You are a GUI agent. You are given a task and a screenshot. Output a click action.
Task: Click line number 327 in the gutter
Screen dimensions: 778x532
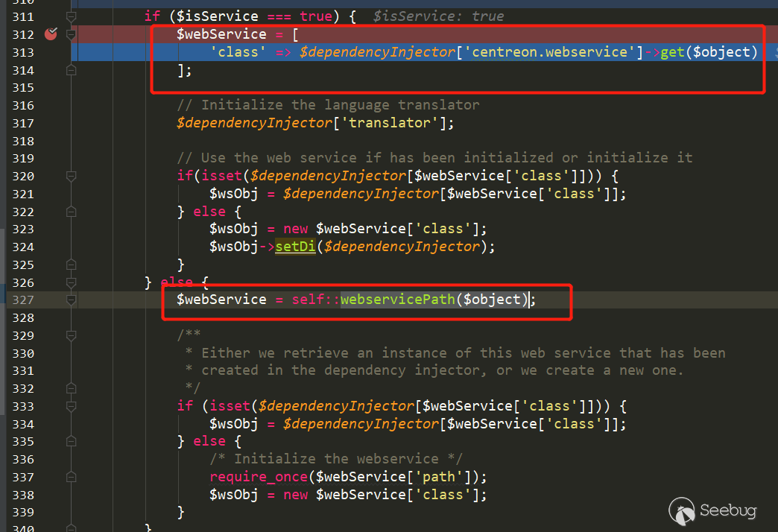[x=23, y=300]
